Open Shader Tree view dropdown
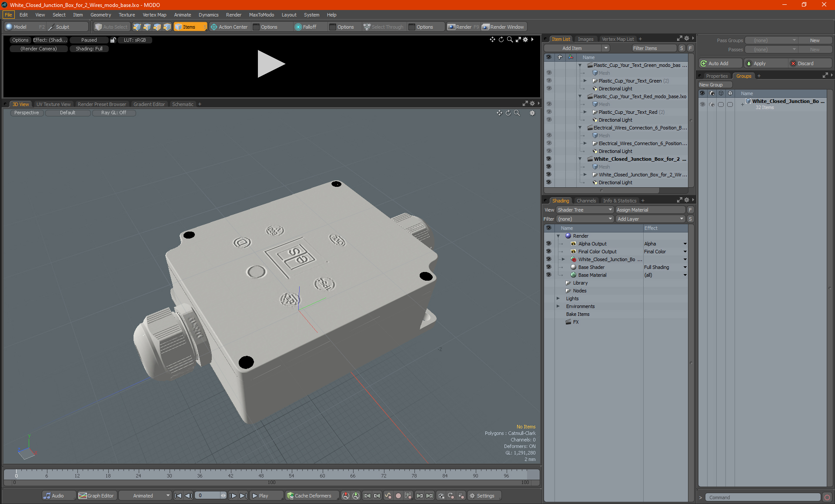The image size is (835, 504). pyautogui.click(x=584, y=210)
